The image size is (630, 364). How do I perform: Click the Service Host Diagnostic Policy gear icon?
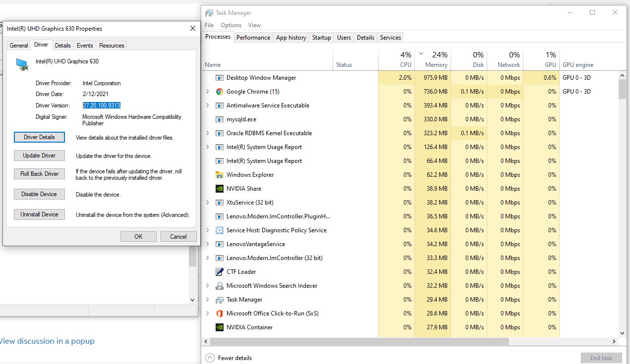click(x=220, y=230)
